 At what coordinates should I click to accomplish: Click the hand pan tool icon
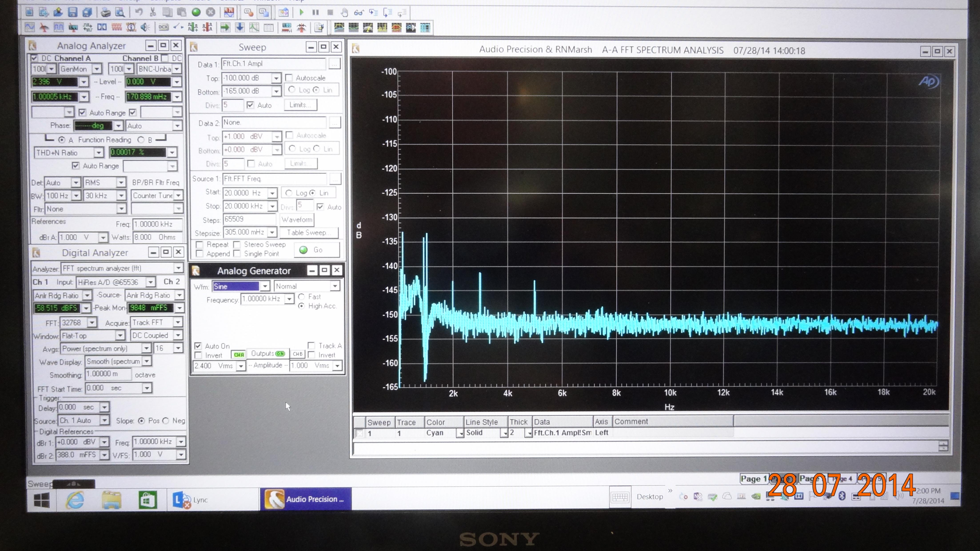(344, 13)
